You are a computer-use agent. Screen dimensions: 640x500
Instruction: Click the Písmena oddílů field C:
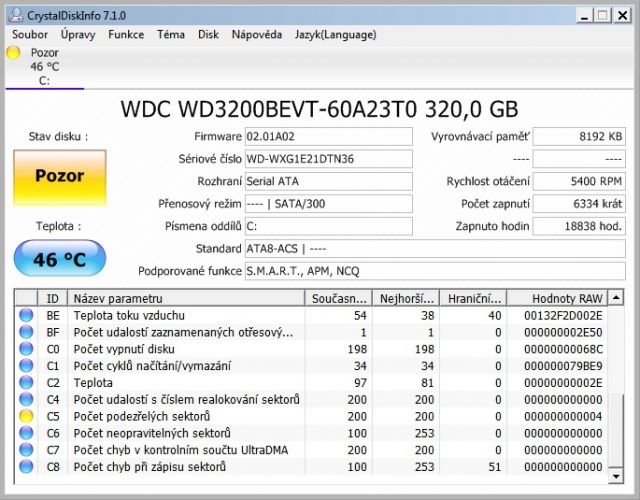point(329,226)
